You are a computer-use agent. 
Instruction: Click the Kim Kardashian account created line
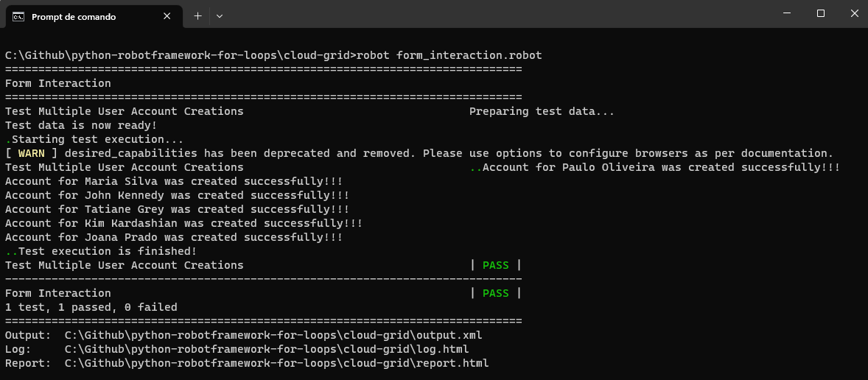(x=183, y=223)
